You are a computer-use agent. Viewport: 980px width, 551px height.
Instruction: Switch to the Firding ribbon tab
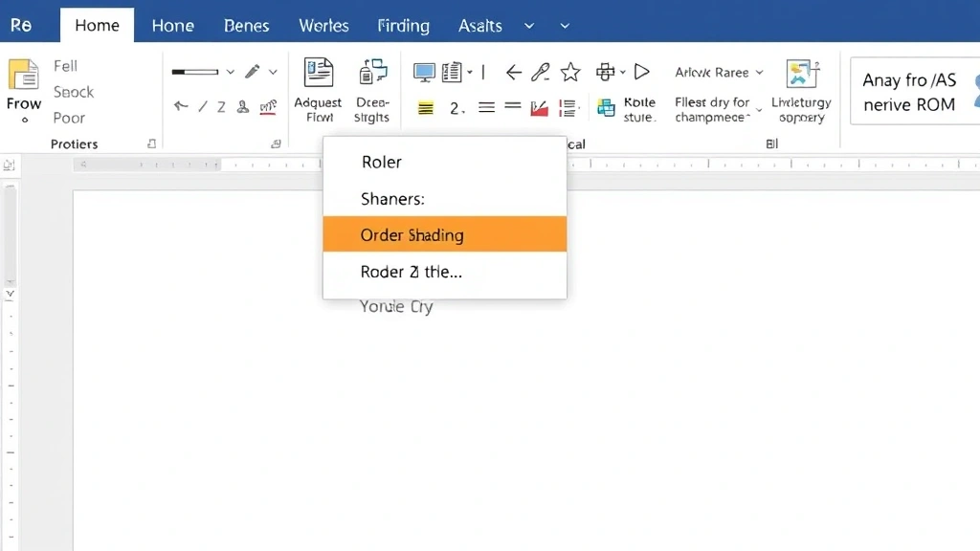click(403, 26)
